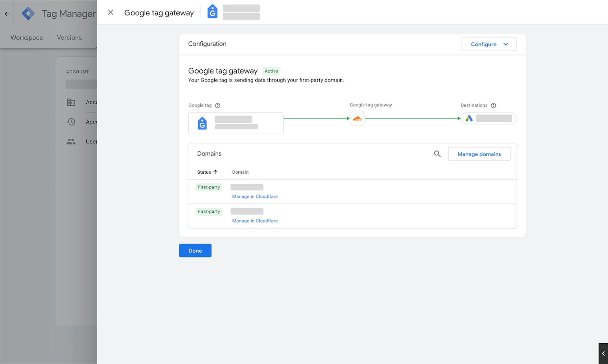Switch to the Versions tab
608x364 pixels.
pos(69,37)
